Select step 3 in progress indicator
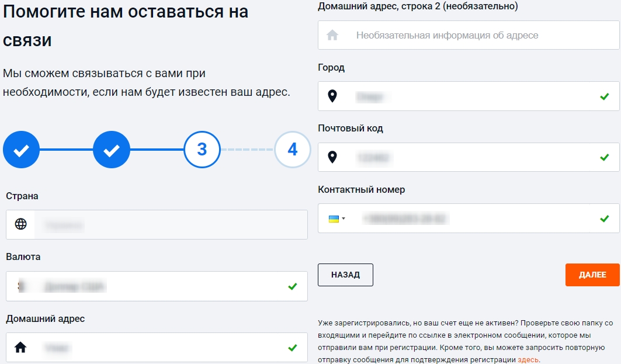This screenshot has width=621, height=364. tap(202, 150)
